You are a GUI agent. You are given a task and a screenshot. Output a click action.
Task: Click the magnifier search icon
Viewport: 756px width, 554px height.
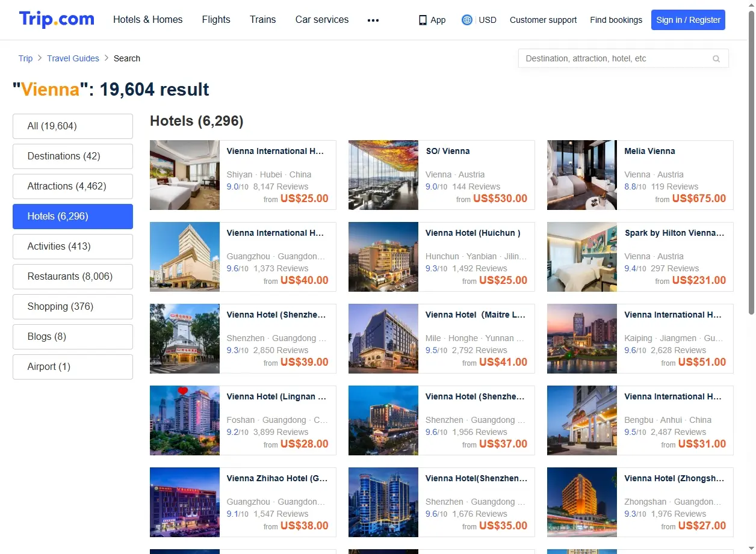tap(716, 59)
